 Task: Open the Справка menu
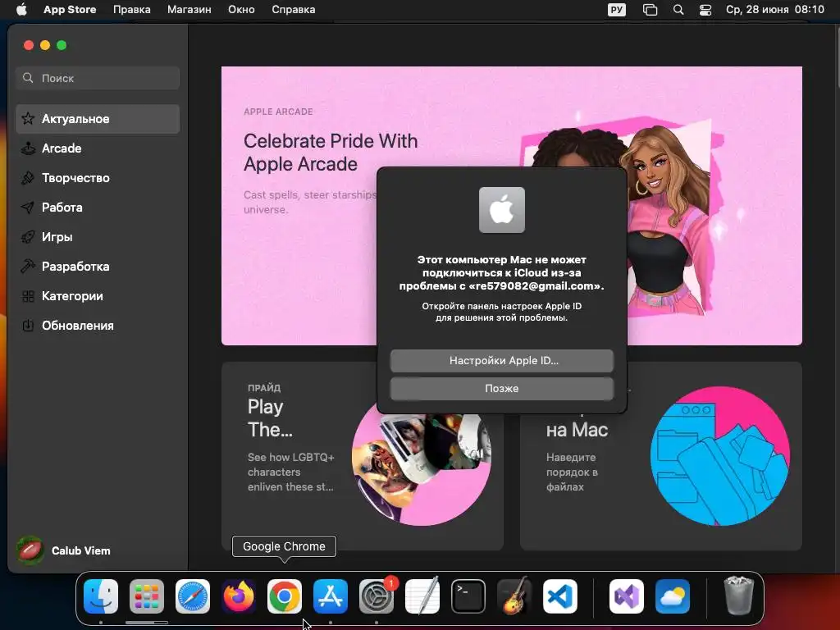[294, 10]
